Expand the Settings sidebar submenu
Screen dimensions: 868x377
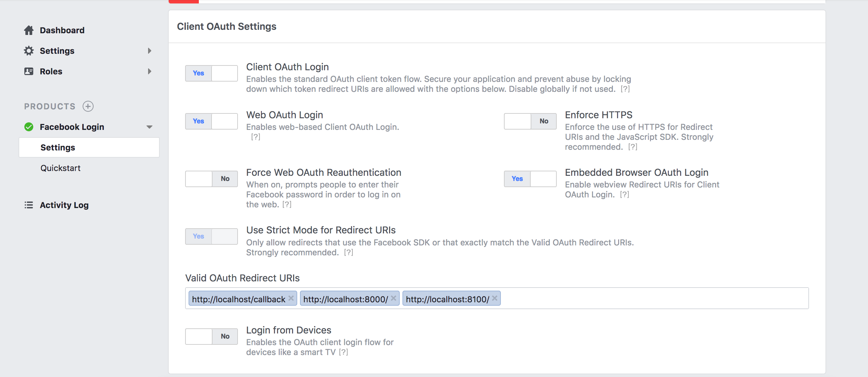149,51
